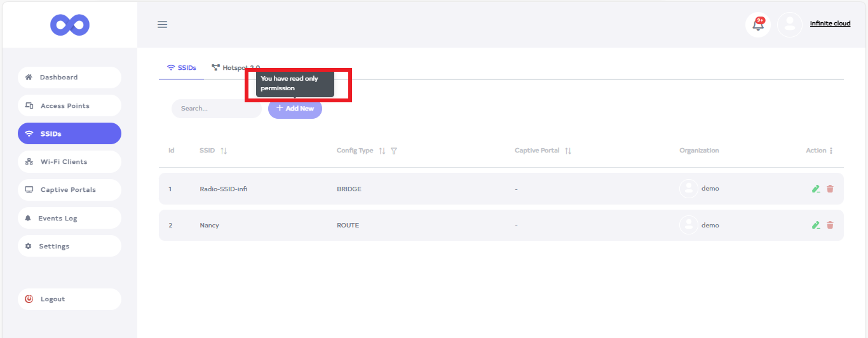Click the infinity logo
Screen dimensions: 868x338
[70, 25]
